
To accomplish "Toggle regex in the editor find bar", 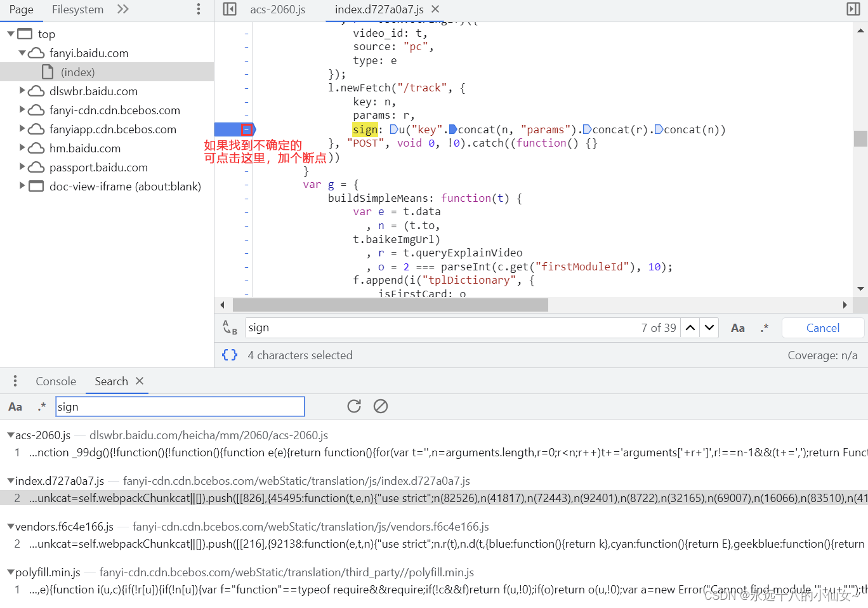I will coord(764,328).
